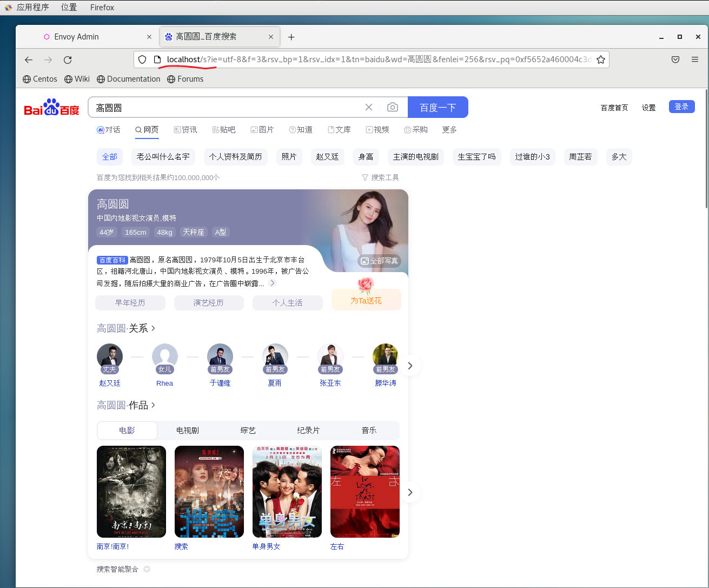Switch to 图片 tab
This screenshot has height=588, width=709.
(x=262, y=130)
